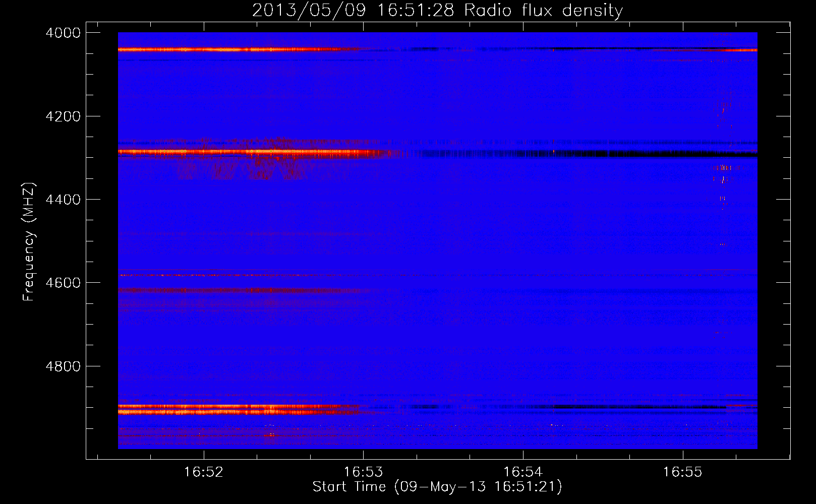Click the 16:55 time tick label

[682, 472]
